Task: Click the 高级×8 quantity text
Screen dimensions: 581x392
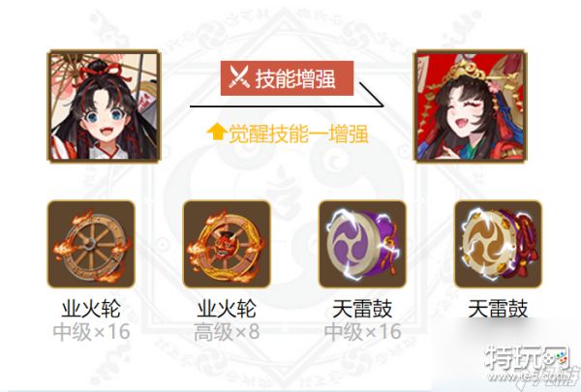Action: (x=227, y=332)
